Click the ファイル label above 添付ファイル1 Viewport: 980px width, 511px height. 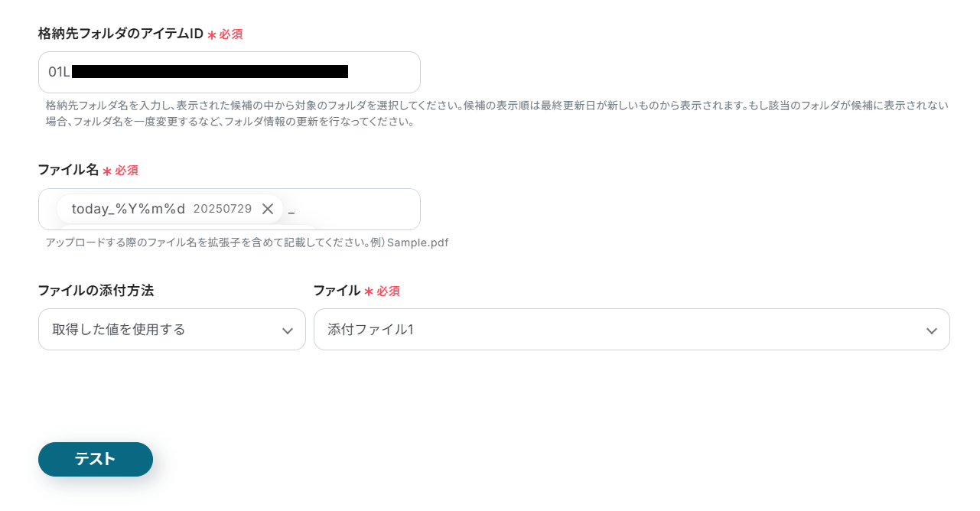coord(337,291)
